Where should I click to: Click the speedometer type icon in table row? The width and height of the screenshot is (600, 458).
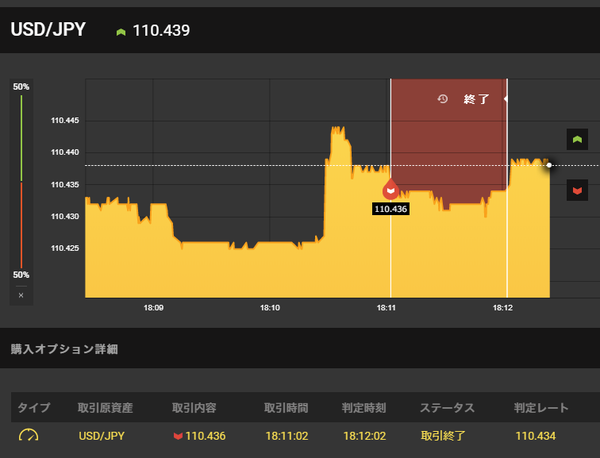29,435
